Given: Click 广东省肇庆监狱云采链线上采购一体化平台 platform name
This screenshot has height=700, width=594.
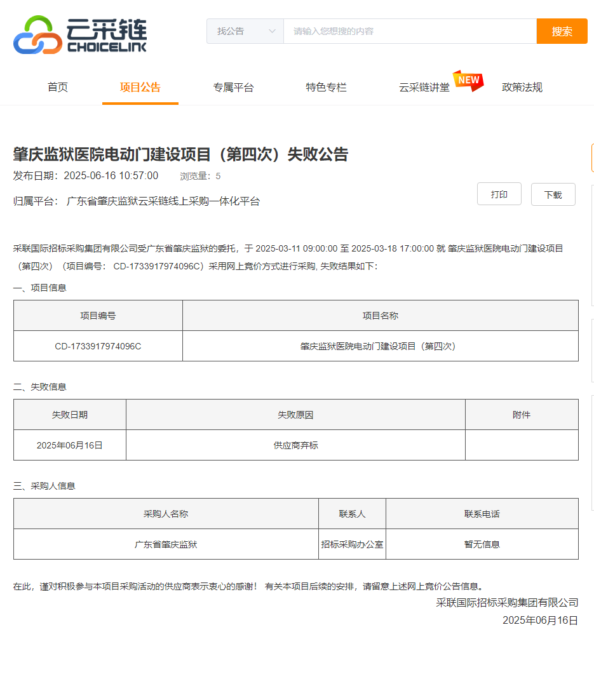Looking at the screenshot, I should 163,201.
